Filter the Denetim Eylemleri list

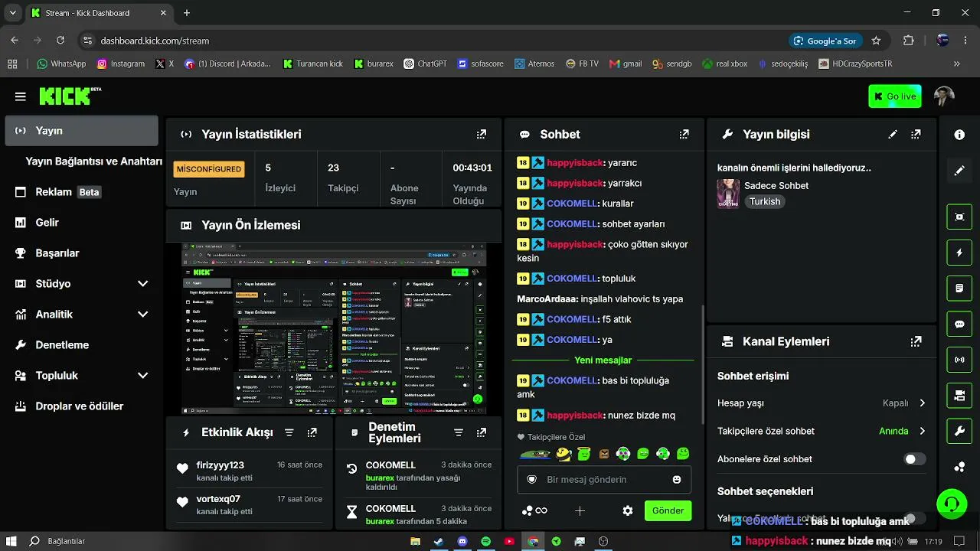click(459, 432)
